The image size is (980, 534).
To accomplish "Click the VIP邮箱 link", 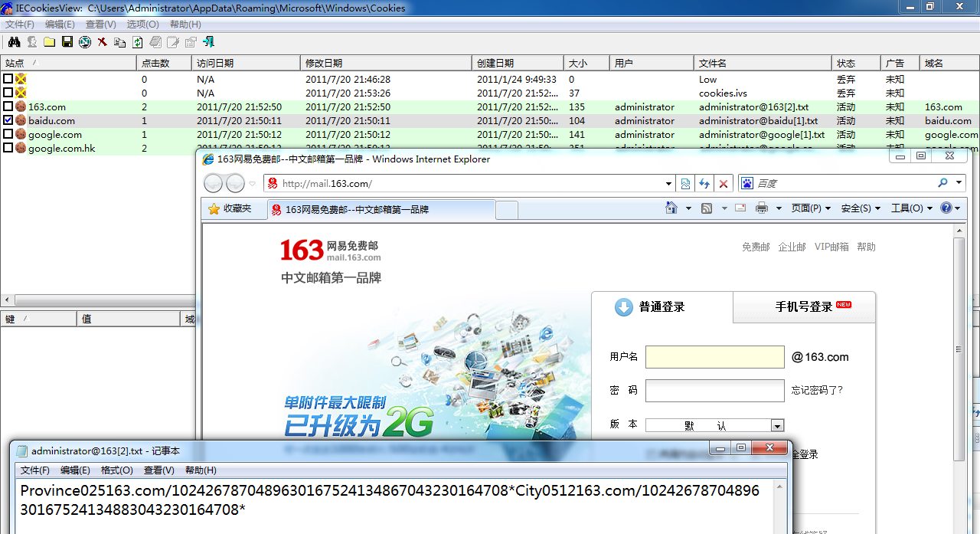I will click(x=831, y=247).
